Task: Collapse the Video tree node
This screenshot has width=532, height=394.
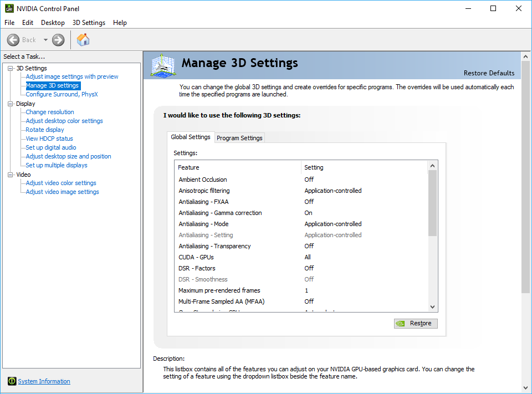Action: pyautogui.click(x=10, y=175)
